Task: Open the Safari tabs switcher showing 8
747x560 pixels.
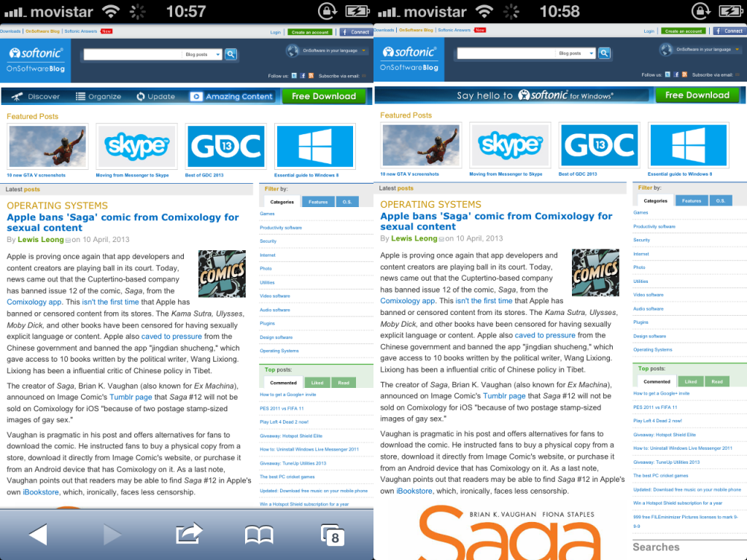Action: (333, 534)
